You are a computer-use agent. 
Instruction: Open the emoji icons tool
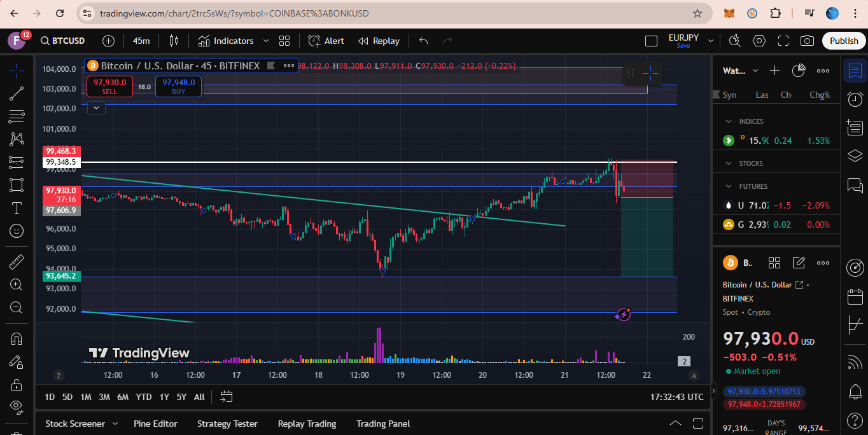pos(17,231)
